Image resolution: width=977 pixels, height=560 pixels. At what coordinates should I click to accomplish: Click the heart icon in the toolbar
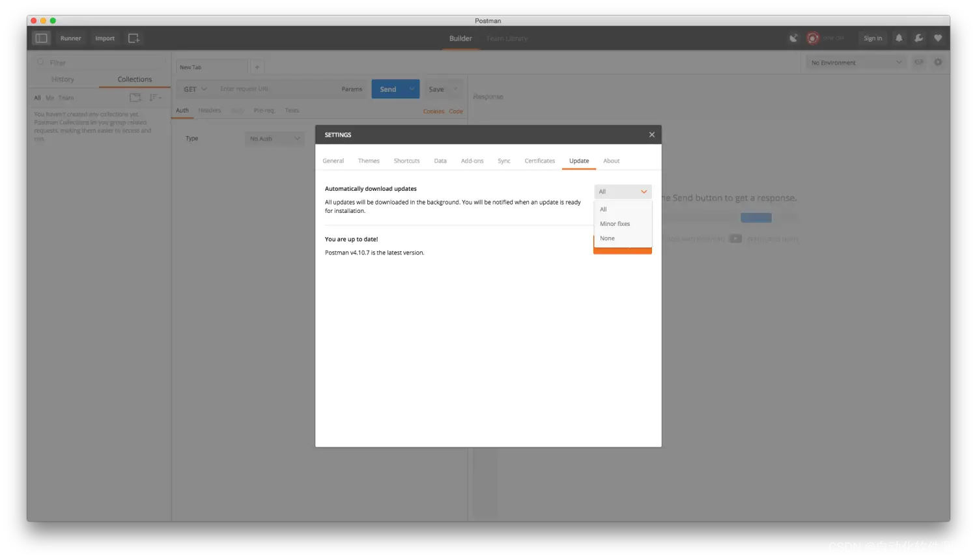[x=938, y=38]
